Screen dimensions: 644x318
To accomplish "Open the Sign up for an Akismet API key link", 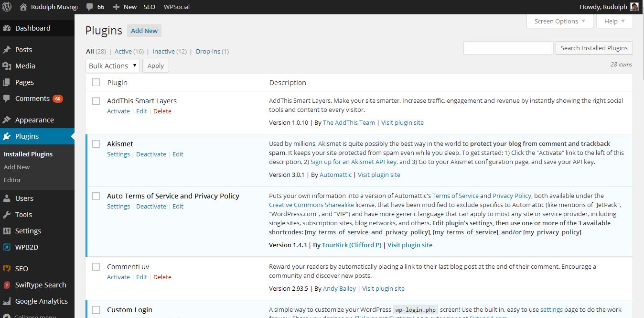I will [354, 162].
